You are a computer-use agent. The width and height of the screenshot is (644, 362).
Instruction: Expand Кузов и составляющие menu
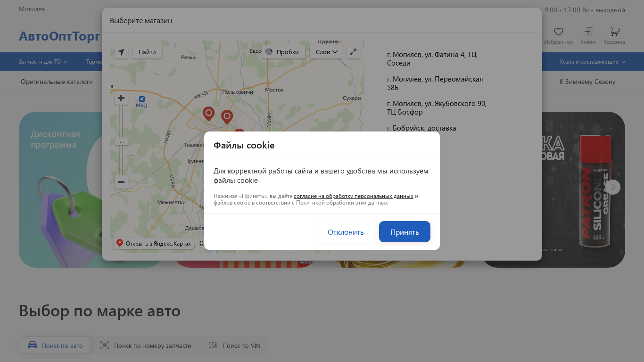coord(592,62)
